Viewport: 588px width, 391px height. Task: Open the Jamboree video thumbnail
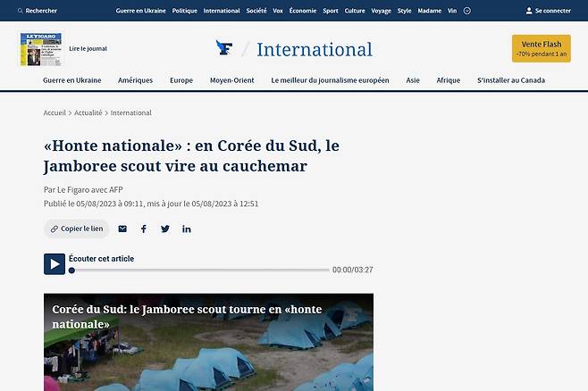point(208,348)
